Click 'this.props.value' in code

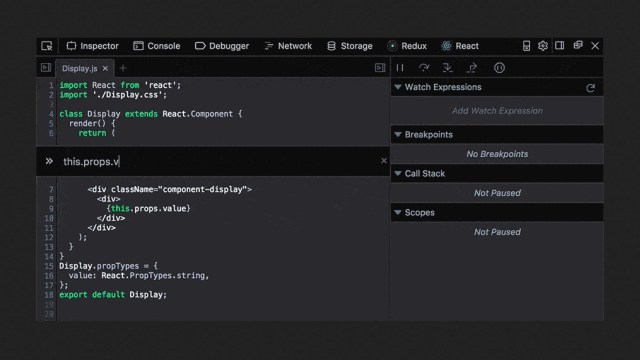(149, 209)
